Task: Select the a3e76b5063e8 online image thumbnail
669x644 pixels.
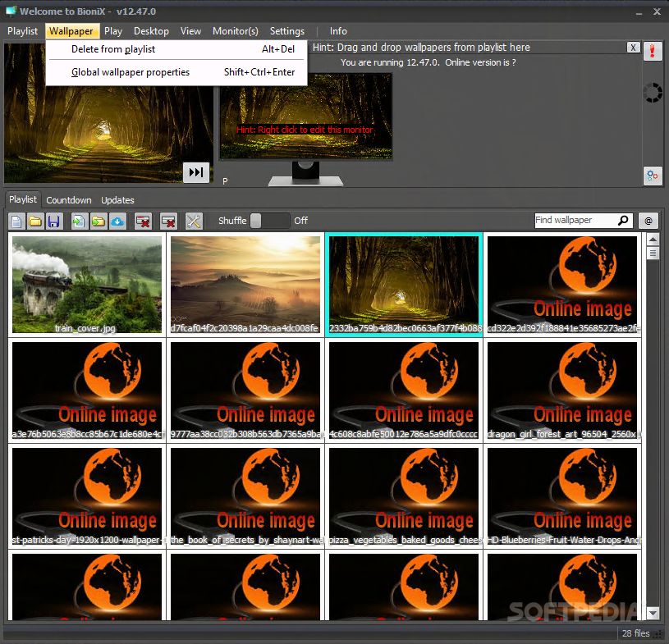Action: (87, 391)
